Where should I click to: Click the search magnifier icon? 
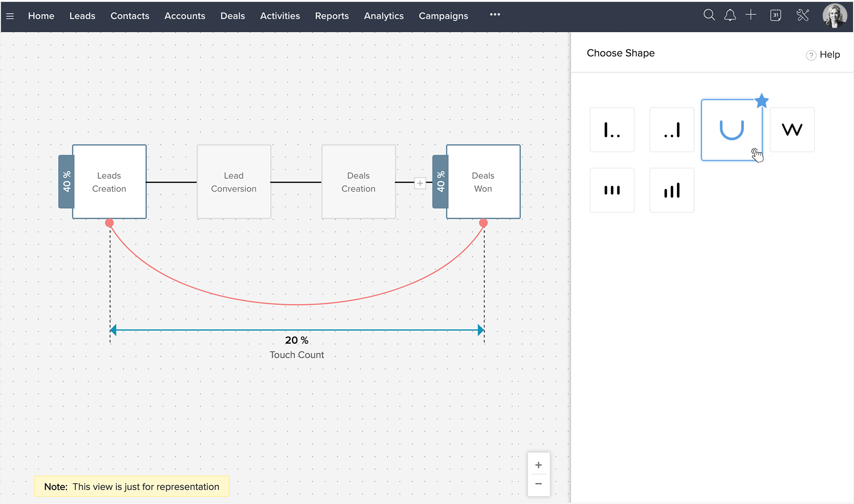click(709, 15)
